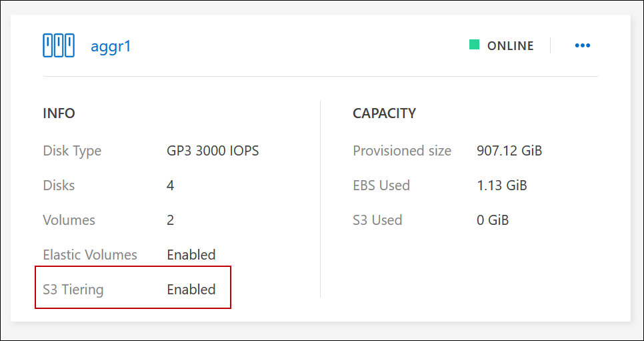
Task: Open the three-dot actions menu
Action: click(x=583, y=46)
